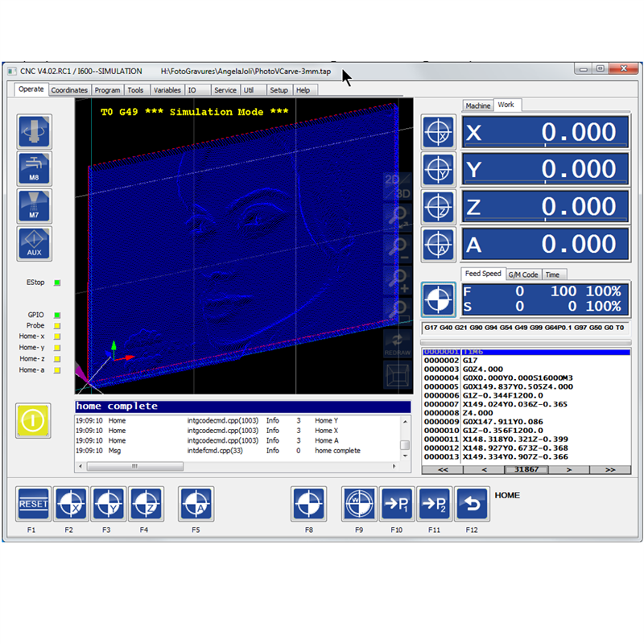Click the F10 go to P1 button

point(396,504)
